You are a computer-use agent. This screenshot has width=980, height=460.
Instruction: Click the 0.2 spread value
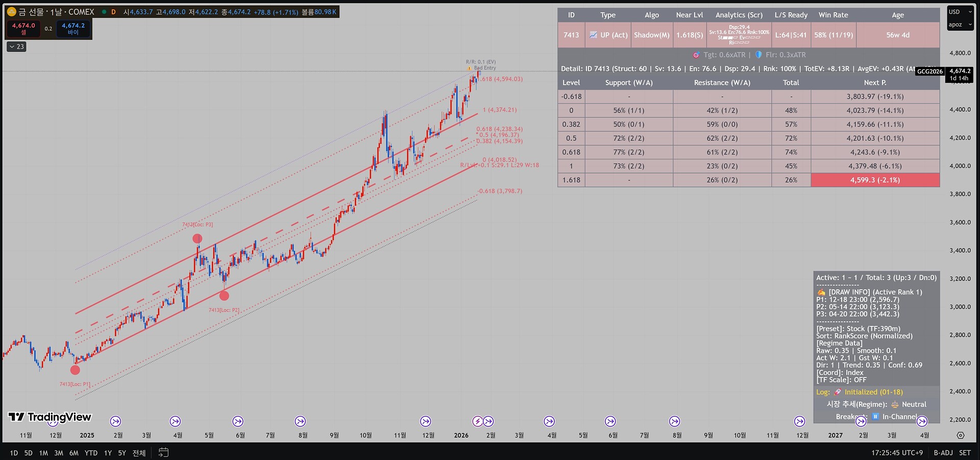pyautogui.click(x=48, y=29)
